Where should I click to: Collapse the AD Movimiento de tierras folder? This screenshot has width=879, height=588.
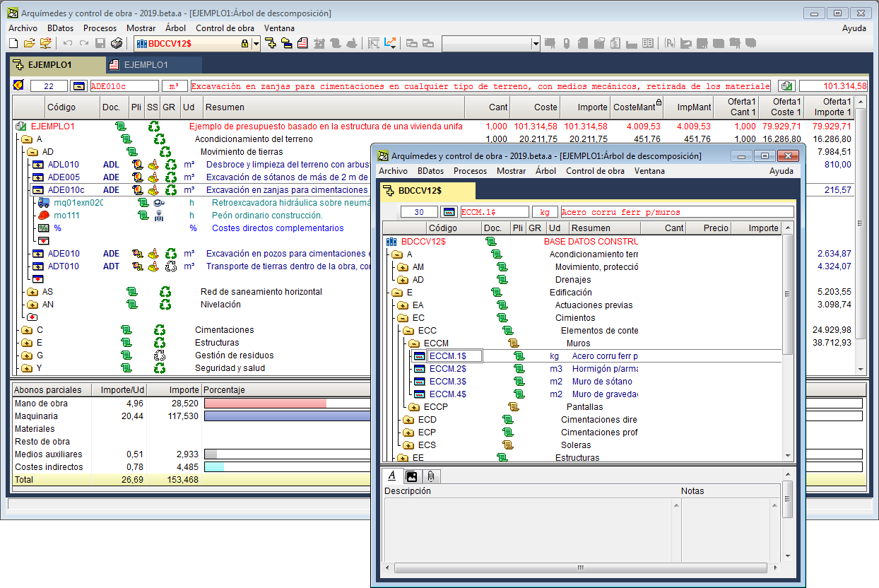[x=32, y=152]
